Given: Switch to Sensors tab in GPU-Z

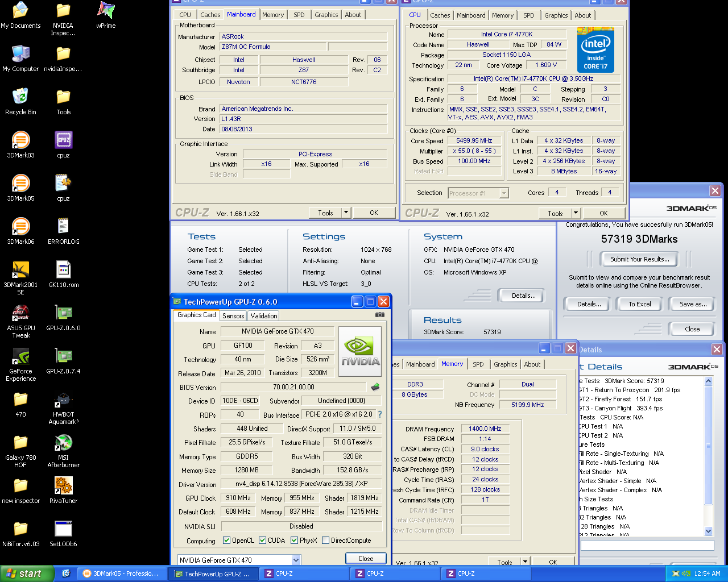Looking at the screenshot, I should click(233, 316).
